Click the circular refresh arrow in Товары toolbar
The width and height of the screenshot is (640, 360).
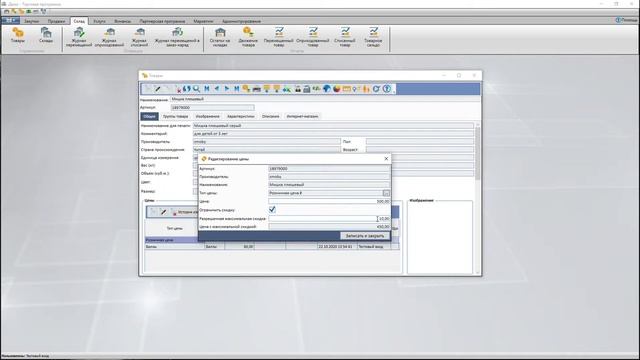pos(376,89)
